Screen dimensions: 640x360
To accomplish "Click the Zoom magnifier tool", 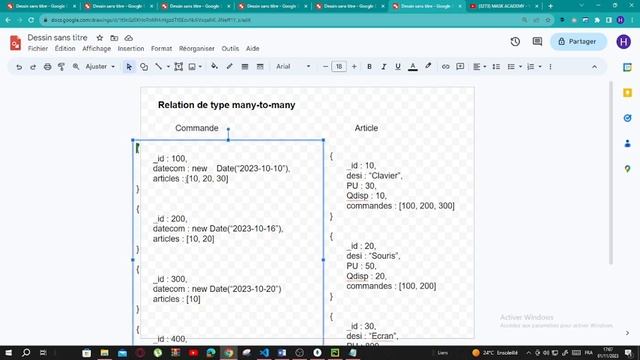I will [76, 67].
